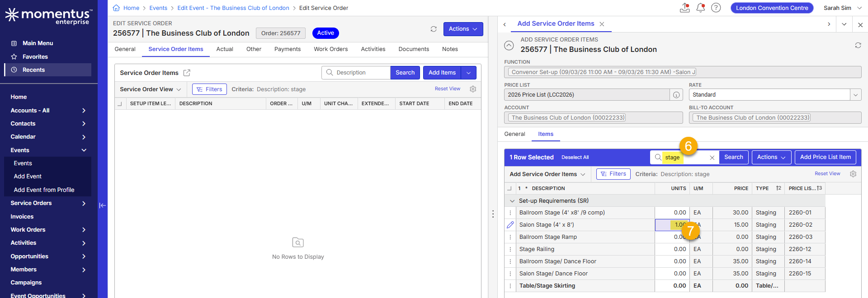The image size is (868, 298).
Task: Click the Recents clock icon
Action: tap(14, 70)
